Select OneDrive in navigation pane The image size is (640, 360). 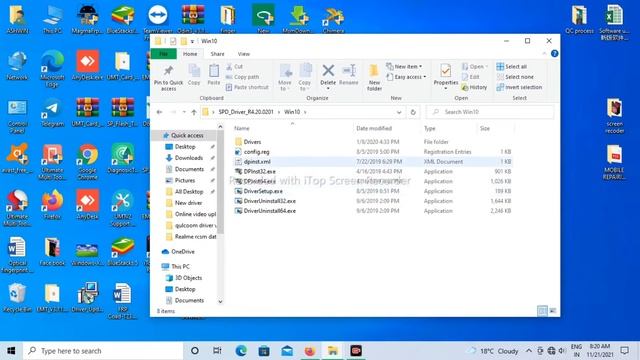click(182, 251)
